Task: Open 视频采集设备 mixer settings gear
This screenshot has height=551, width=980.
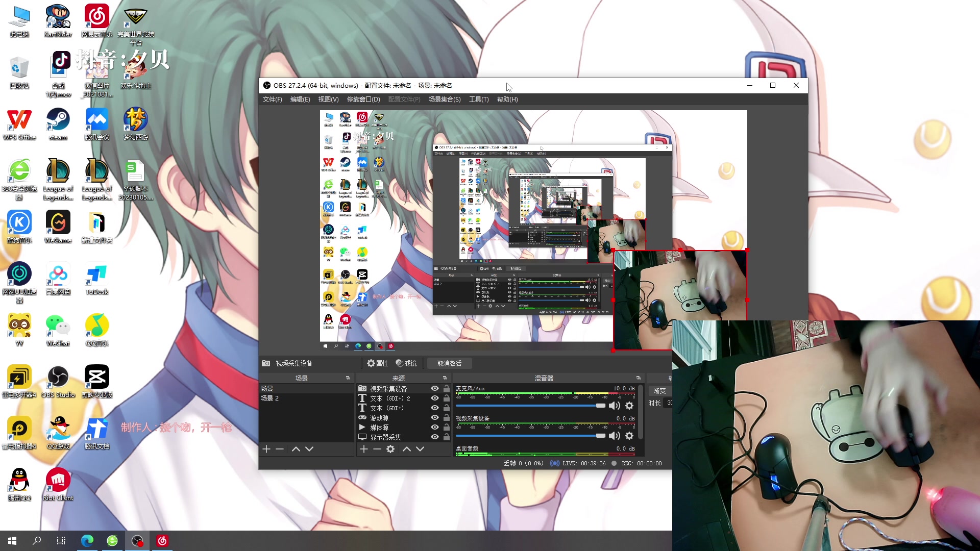Action: [629, 436]
